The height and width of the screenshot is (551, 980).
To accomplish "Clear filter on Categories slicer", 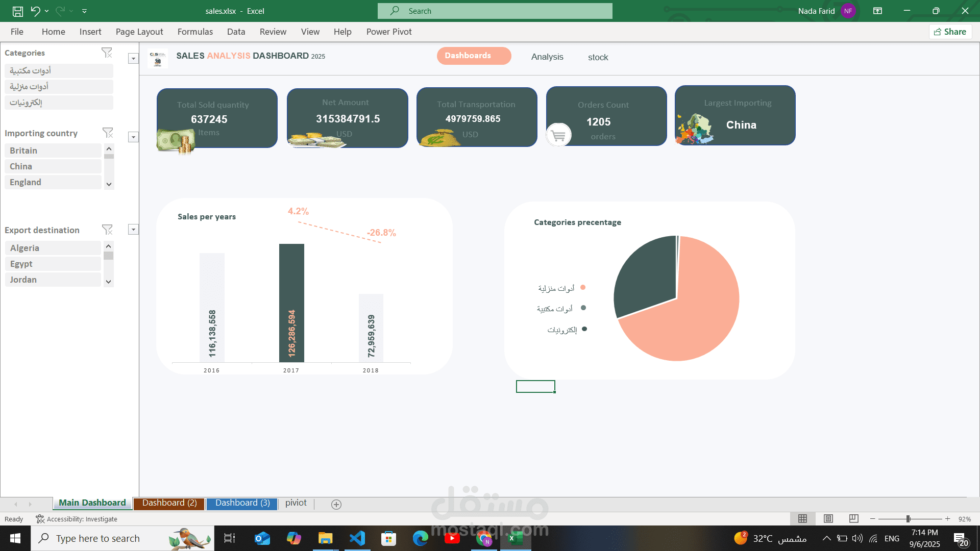I will click(107, 53).
